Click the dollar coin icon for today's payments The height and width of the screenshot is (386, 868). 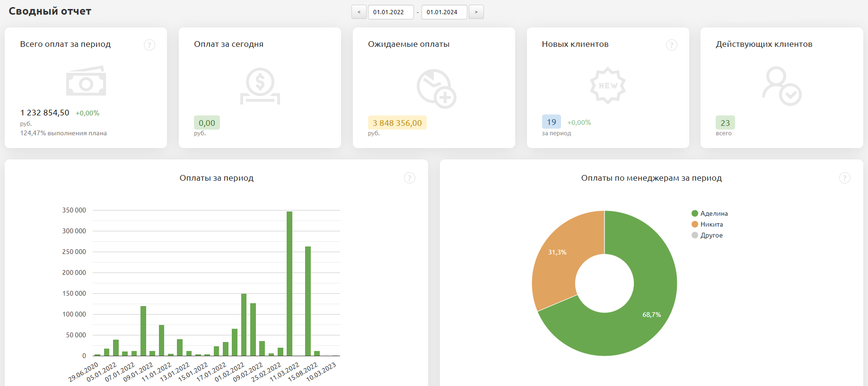(x=260, y=86)
